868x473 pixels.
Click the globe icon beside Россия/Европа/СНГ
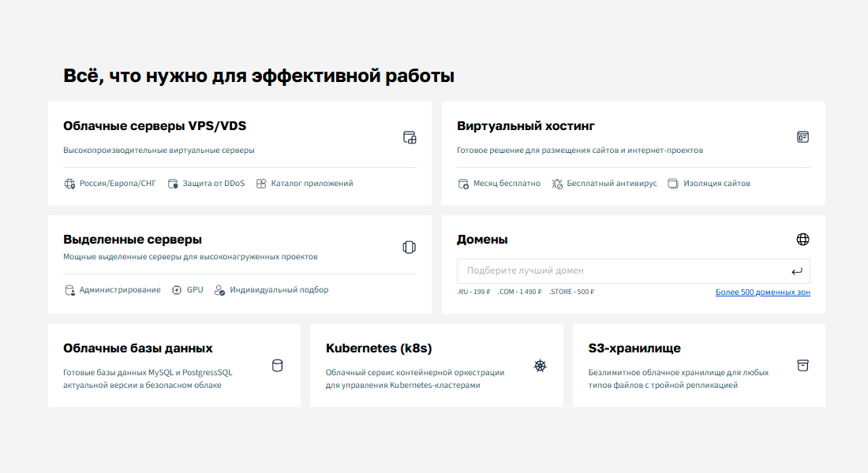(x=69, y=184)
